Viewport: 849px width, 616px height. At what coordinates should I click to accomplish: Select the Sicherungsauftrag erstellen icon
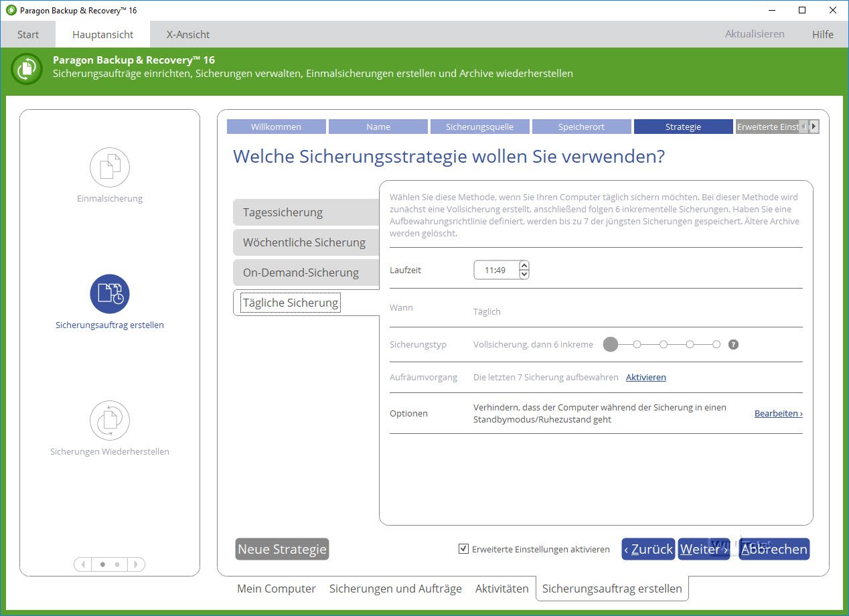(x=110, y=294)
